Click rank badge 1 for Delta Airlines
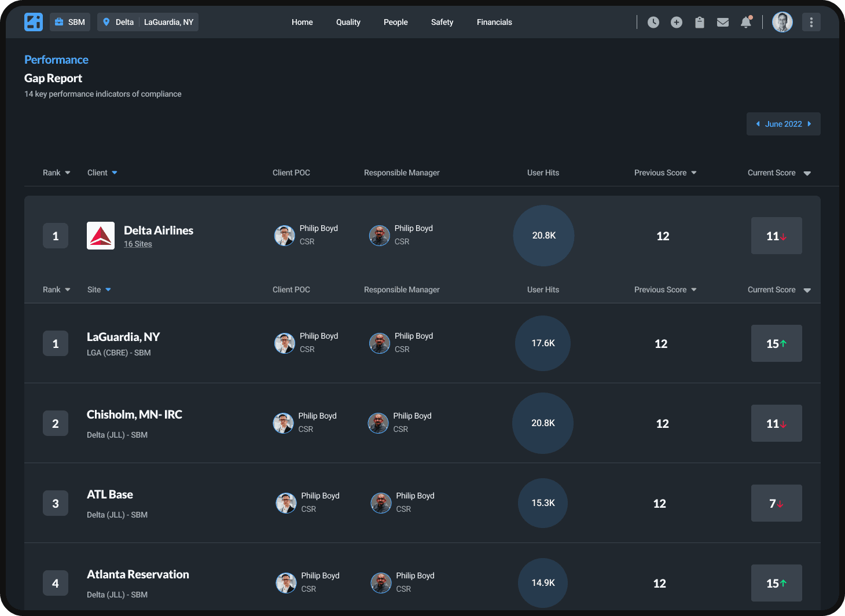 (56, 236)
